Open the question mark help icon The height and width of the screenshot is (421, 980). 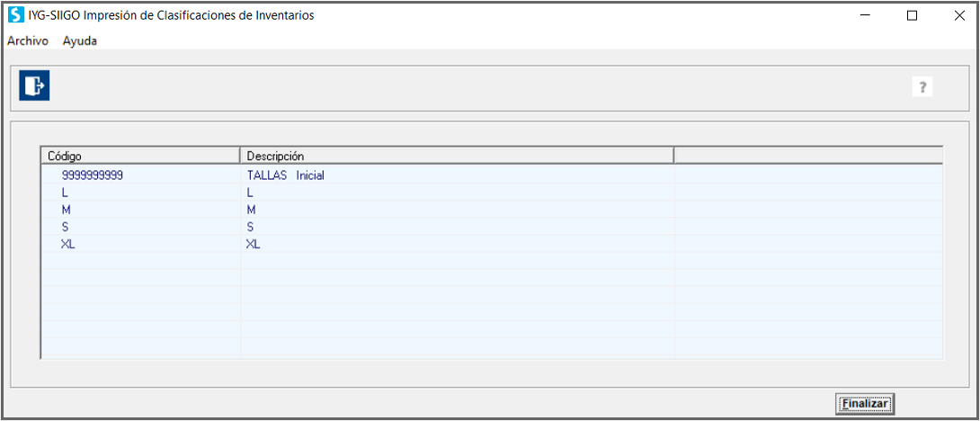point(922,87)
